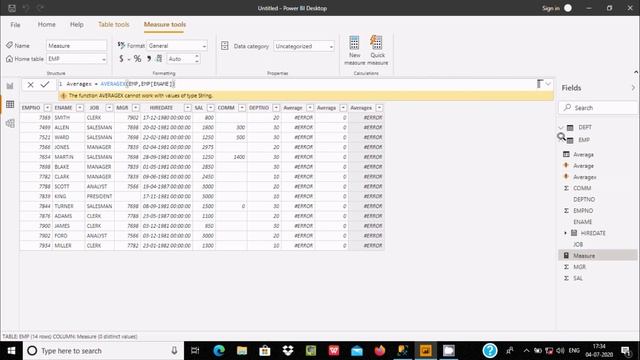Image resolution: width=640 pixels, height=360 pixels.
Task: Click the Fields Search box
Action: click(598, 108)
